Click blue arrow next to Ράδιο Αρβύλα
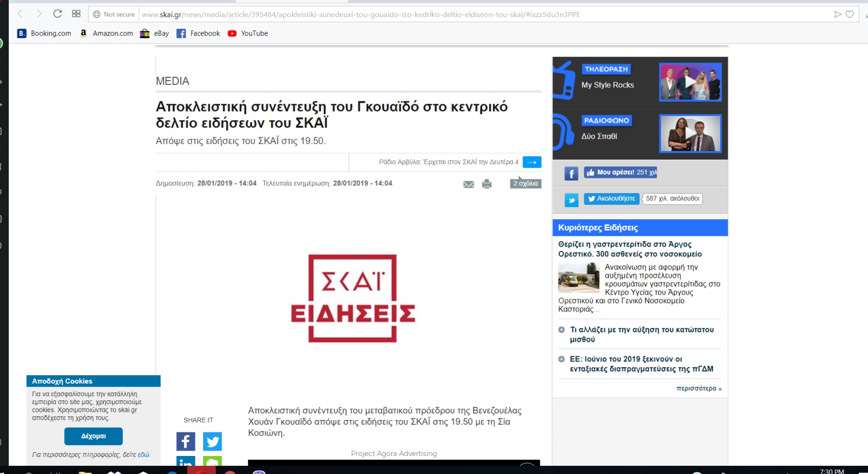The image size is (868, 474). 532,162
